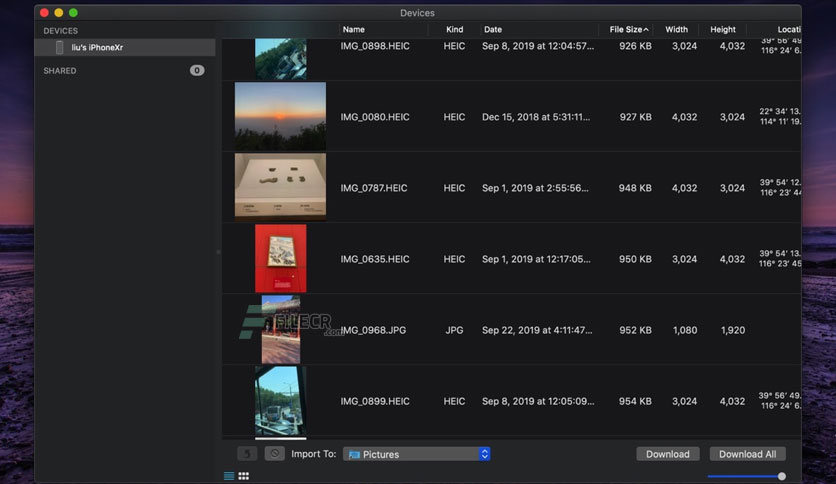The height and width of the screenshot is (484, 836).
Task: Select liu's iPhoneXr in the sidebar
Action: pos(125,47)
